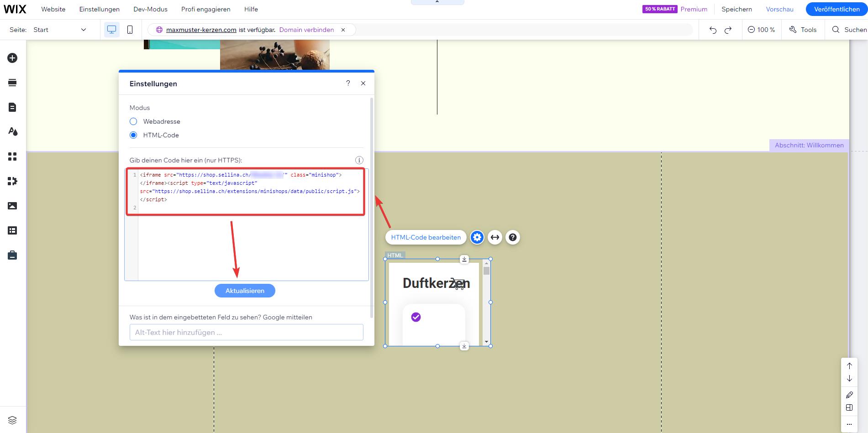The image size is (868, 433).
Task: Open the HTML element settings gear icon
Action: 477,237
